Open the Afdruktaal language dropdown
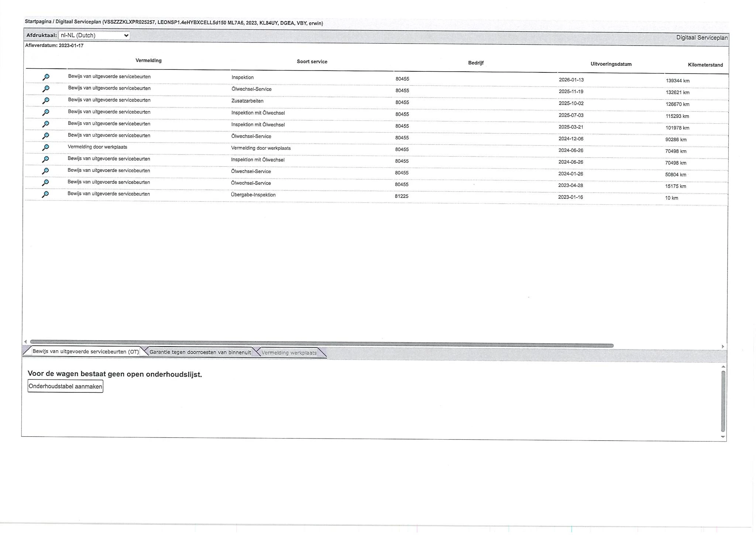 tap(94, 35)
